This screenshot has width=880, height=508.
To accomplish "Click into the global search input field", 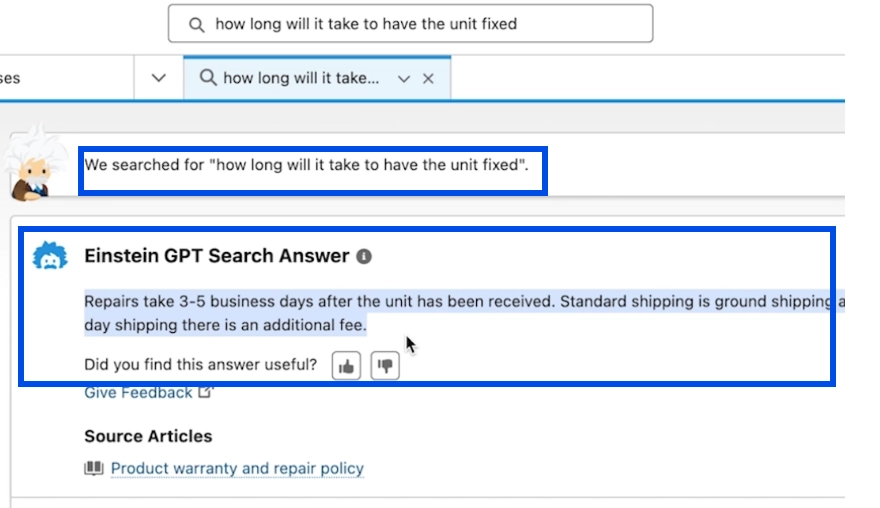I will point(410,24).
